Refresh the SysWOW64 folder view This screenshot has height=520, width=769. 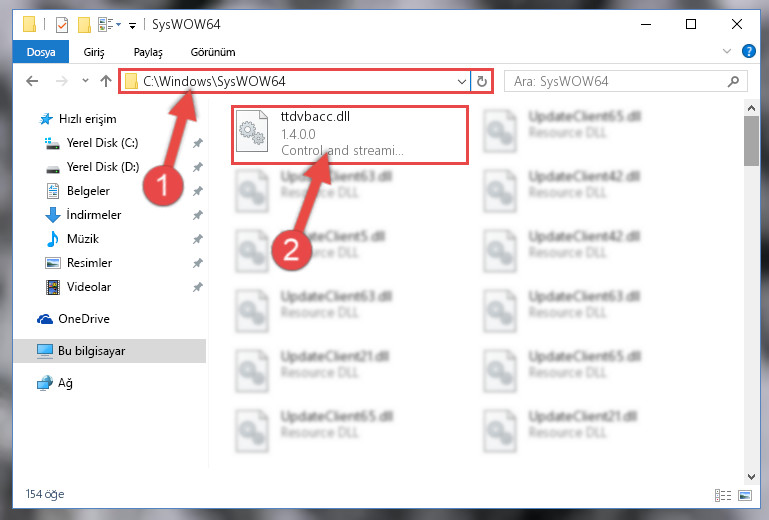click(482, 81)
